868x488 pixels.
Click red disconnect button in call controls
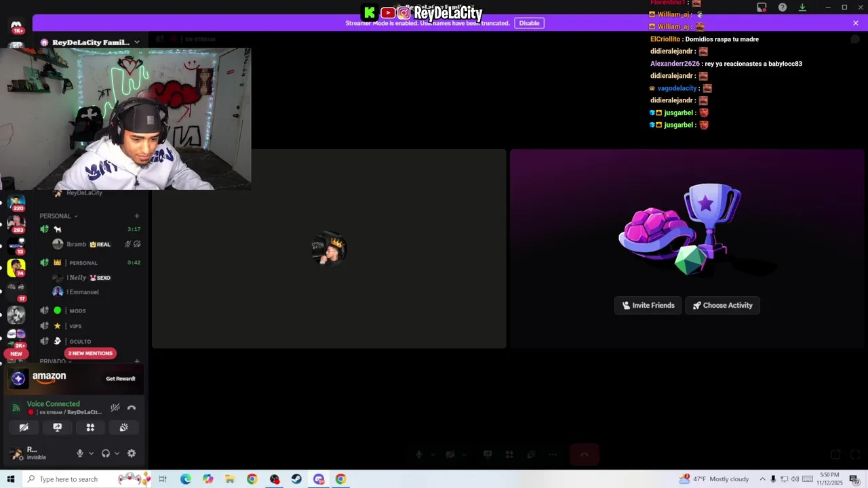(x=585, y=455)
